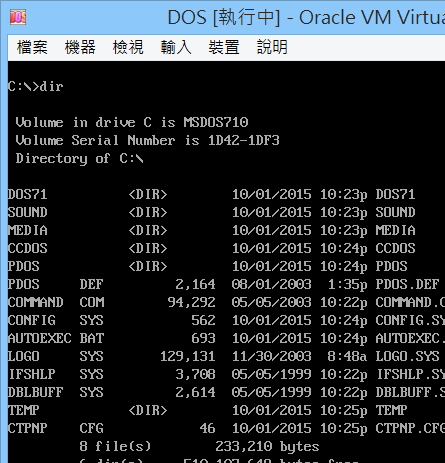Image resolution: width=445 pixels, height=463 pixels.
Task: Click the volume serial number 1D42-1DF3
Action: tap(244, 140)
